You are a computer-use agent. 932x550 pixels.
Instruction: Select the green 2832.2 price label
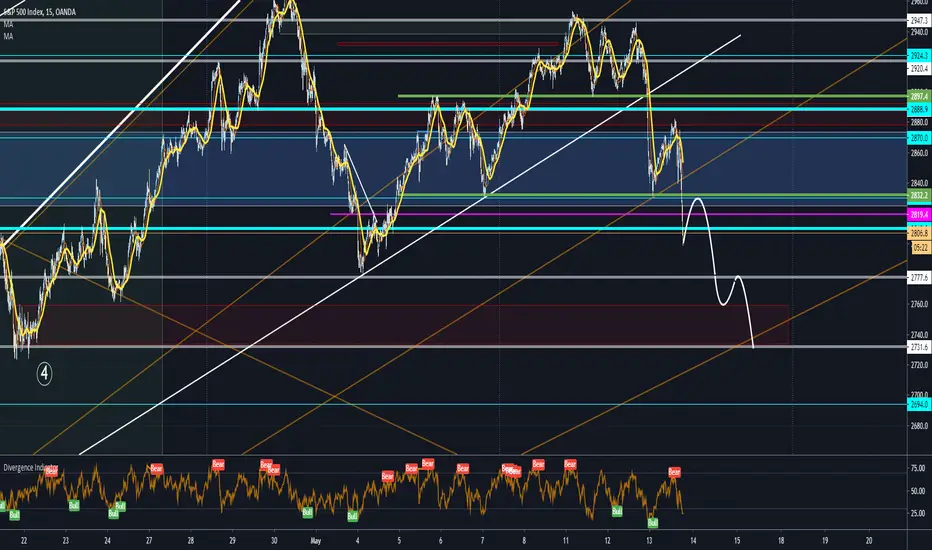[x=919, y=195]
